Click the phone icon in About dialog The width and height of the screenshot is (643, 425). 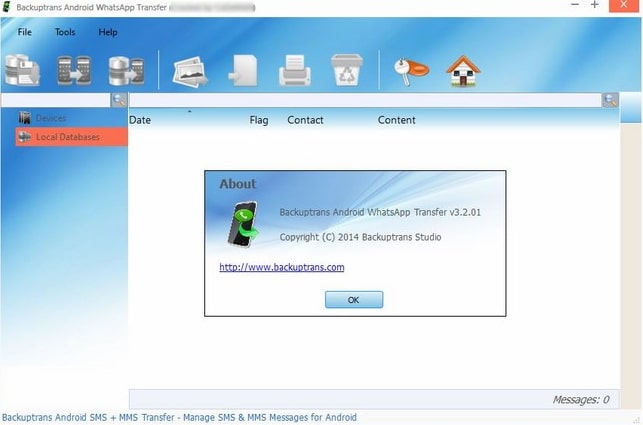(243, 224)
